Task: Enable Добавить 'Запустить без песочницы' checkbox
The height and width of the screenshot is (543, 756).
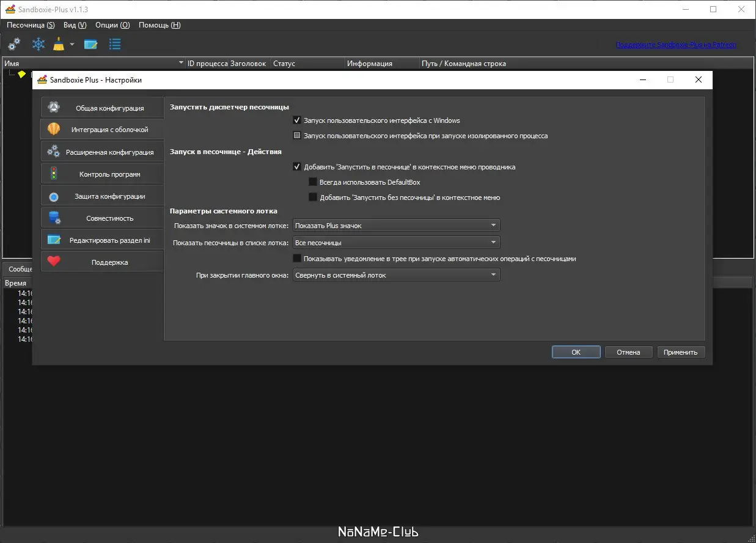Action: point(313,197)
